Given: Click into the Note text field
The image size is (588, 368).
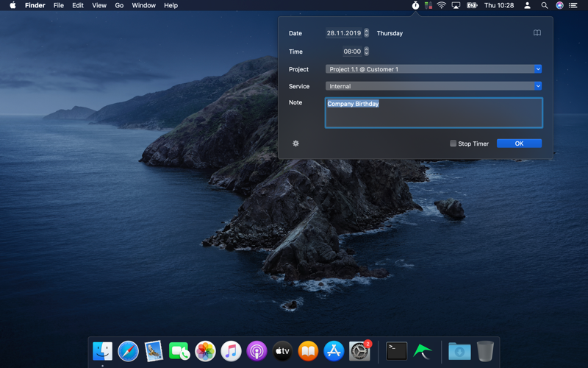Looking at the screenshot, I should point(434,113).
